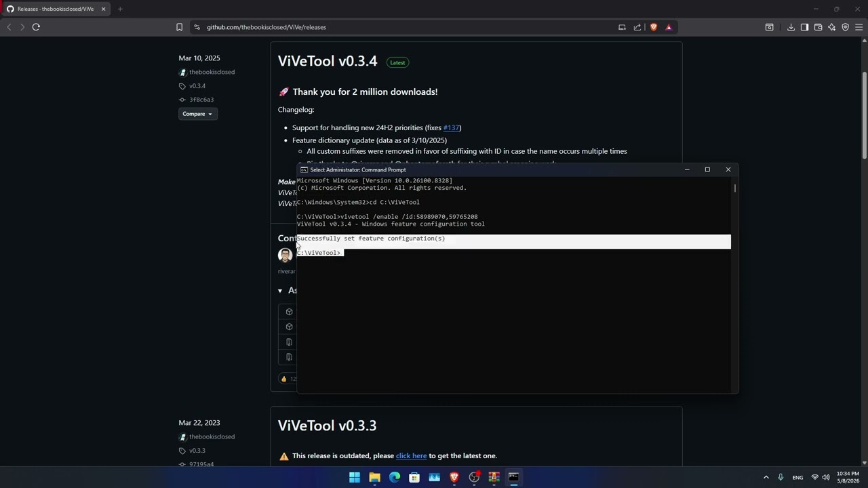
Task: Open tab search icon in toolbar
Action: (x=769, y=27)
